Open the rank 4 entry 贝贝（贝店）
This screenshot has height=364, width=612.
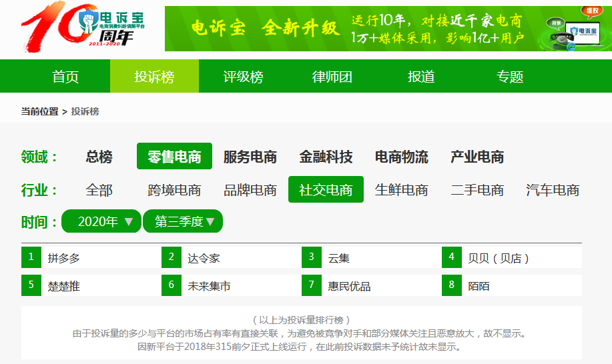pos(499,258)
